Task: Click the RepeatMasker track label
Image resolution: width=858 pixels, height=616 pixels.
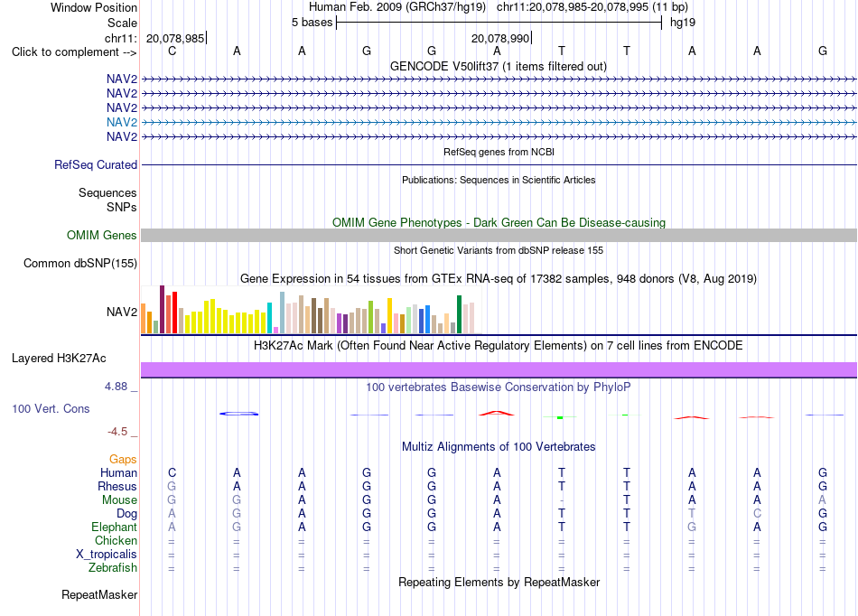Action: pyautogui.click(x=99, y=594)
